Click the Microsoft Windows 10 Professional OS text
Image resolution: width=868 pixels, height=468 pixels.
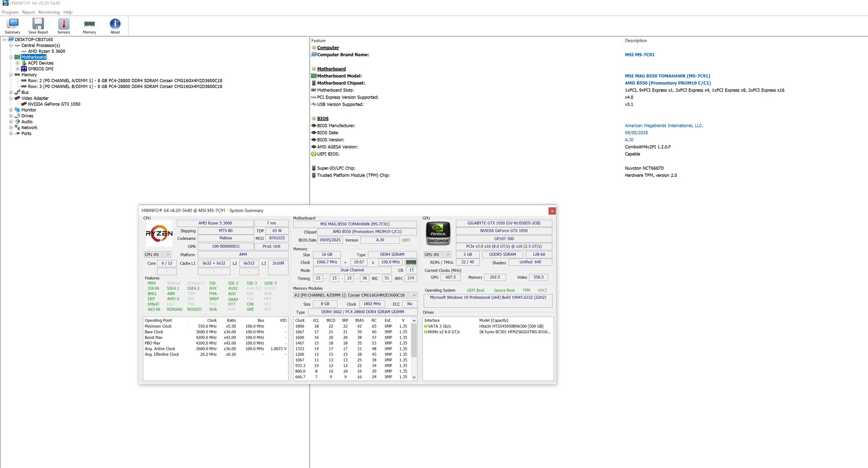[x=488, y=298]
